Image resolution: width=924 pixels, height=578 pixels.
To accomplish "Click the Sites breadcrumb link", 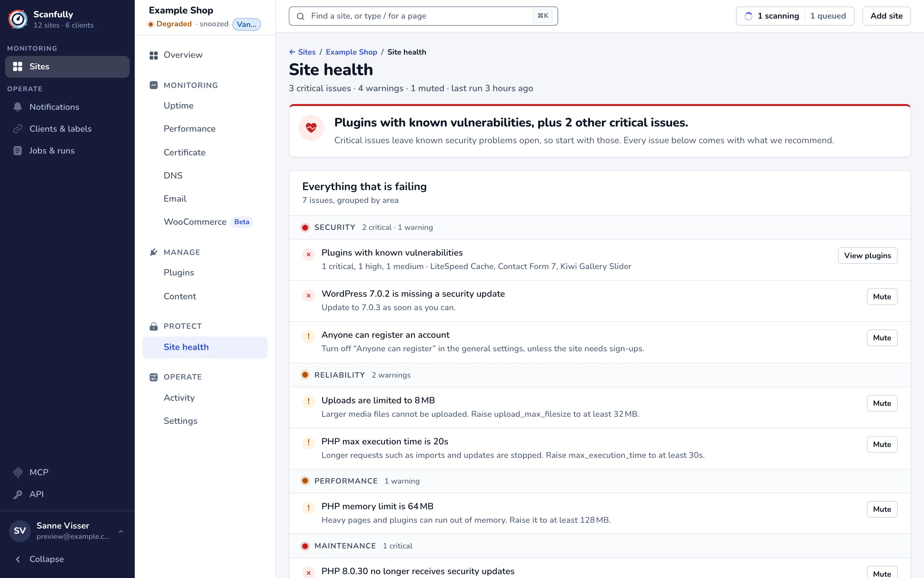I will tap(307, 52).
